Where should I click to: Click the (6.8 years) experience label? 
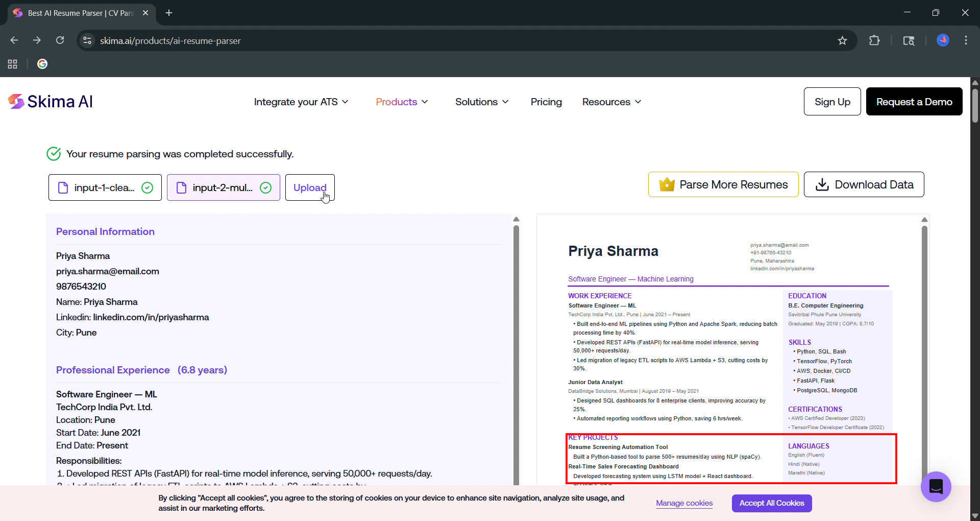[203, 370]
